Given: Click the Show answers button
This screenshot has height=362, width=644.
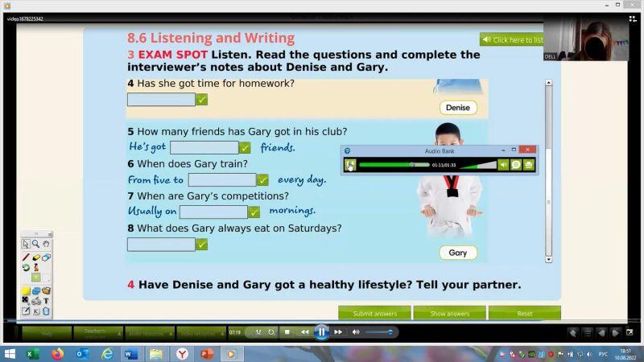Looking at the screenshot, I should [x=450, y=314].
